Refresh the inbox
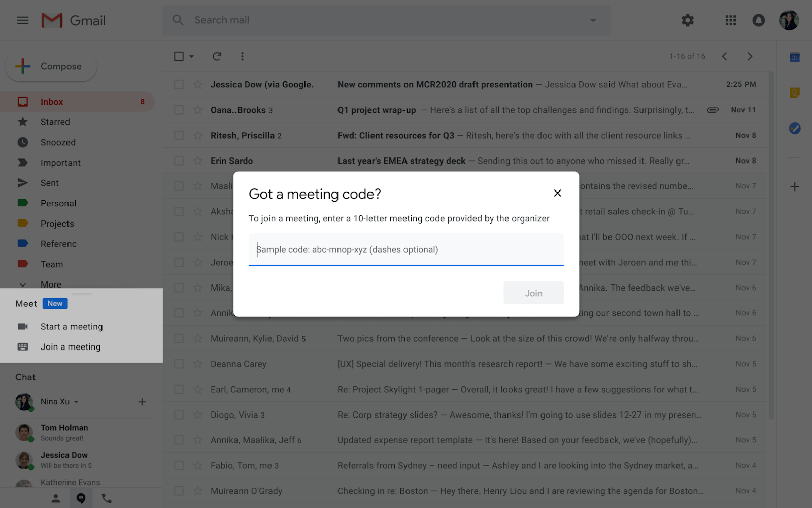This screenshot has height=508, width=812. pyautogui.click(x=217, y=56)
